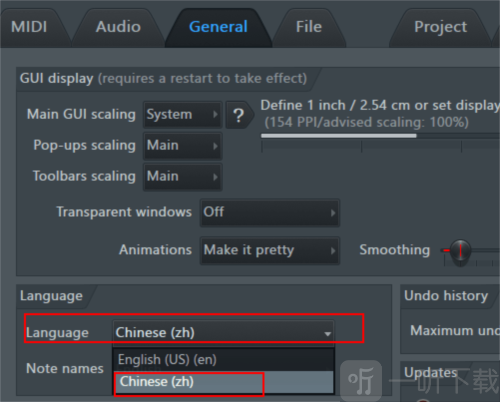Viewport: 500px width, 402px height.
Task: Open Transparent windows Off dropdown
Action: click(270, 213)
